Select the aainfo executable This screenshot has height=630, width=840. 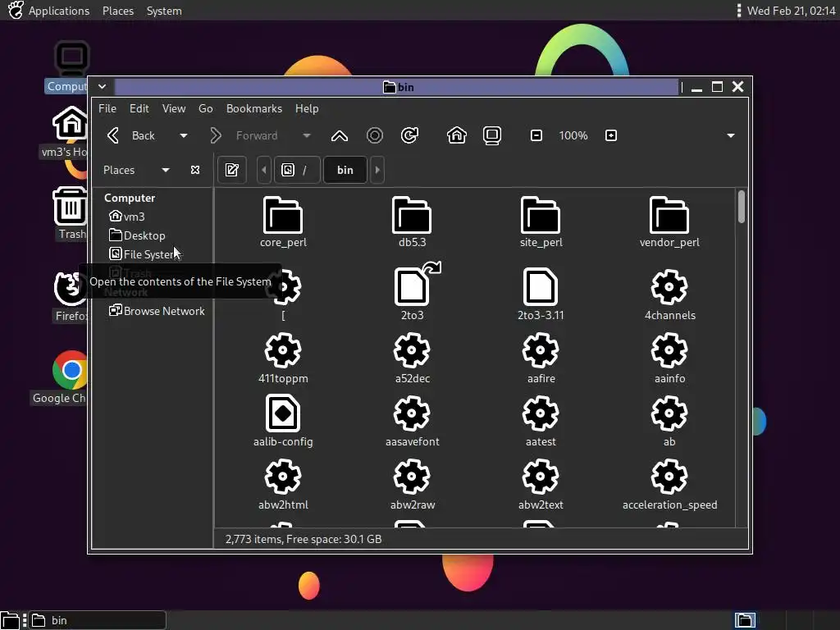coord(669,358)
